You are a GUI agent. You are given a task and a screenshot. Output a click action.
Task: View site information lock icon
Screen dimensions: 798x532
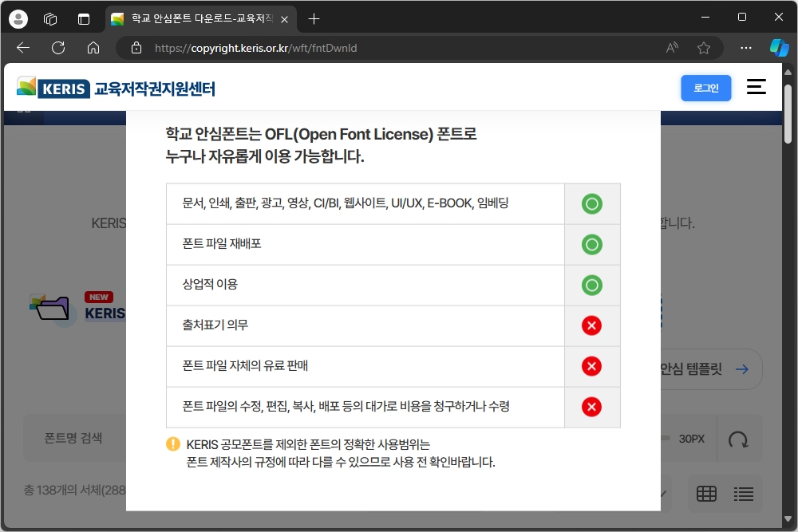pyautogui.click(x=136, y=48)
